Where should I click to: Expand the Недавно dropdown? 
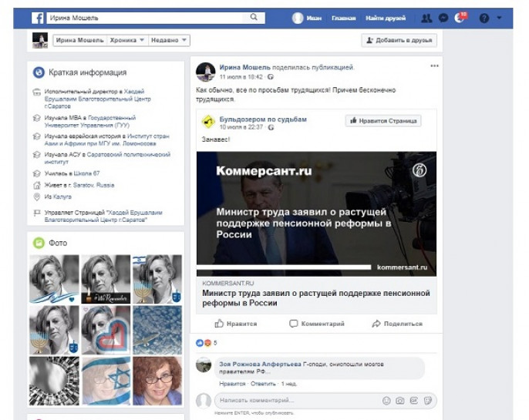tap(169, 40)
